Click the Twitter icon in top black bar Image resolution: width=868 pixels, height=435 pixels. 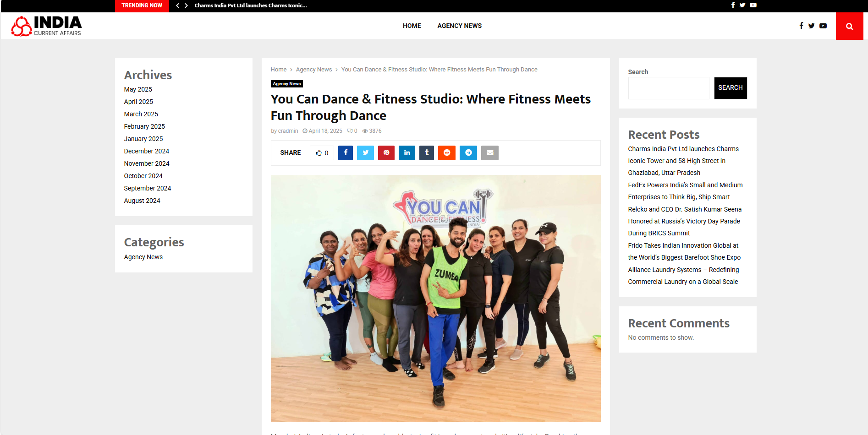(742, 5)
